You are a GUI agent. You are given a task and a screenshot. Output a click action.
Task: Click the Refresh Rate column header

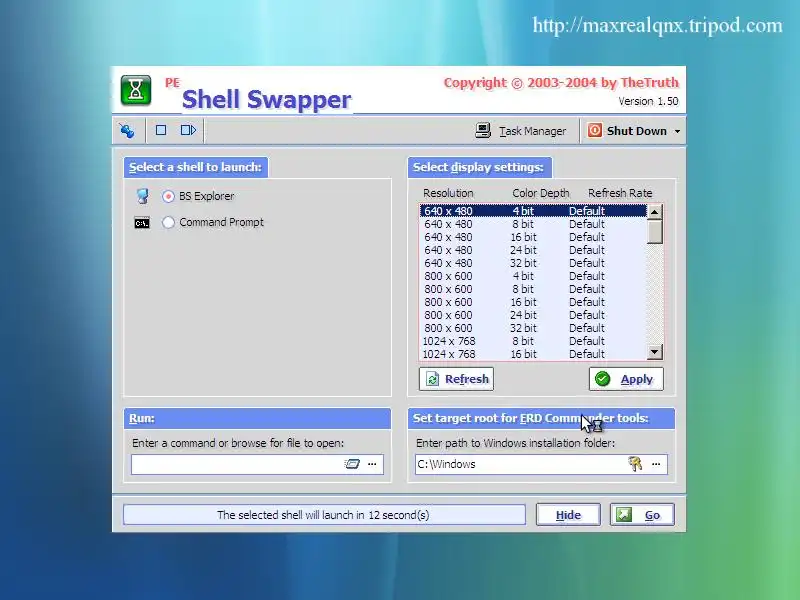point(620,193)
